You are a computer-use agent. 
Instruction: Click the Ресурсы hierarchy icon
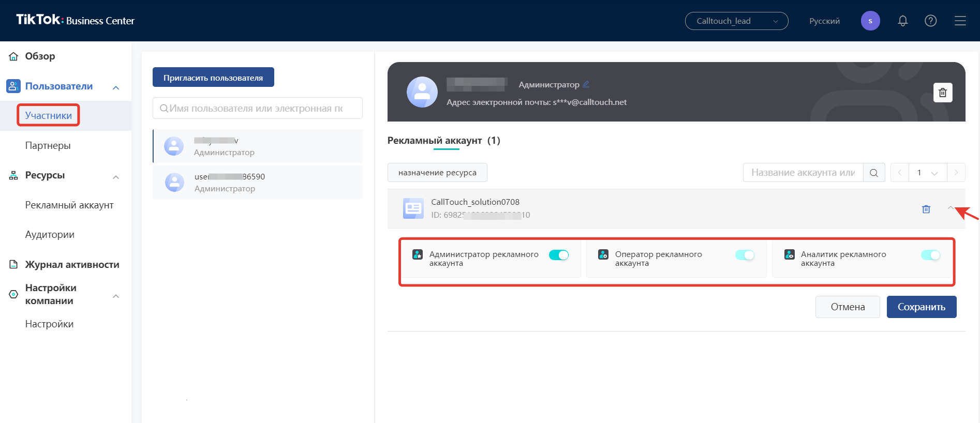pos(13,175)
